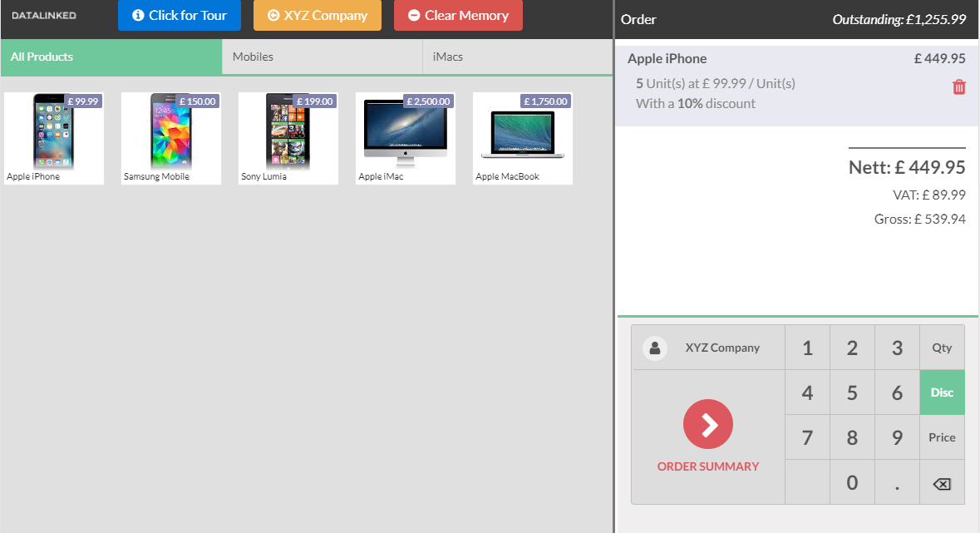The width and height of the screenshot is (980, 533).
Task: Click the '5 Unit(s) at £ 99.99 / Unit(s)' text
Action: tap(716, 84)
